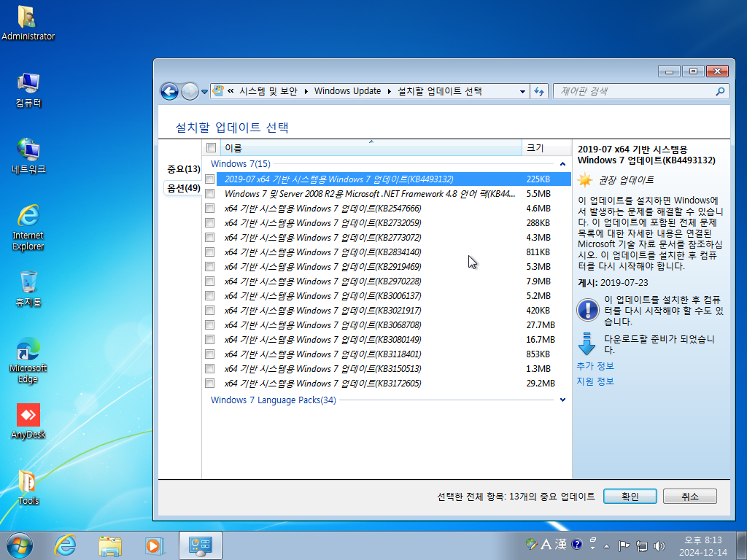Open the volume speaker tray icon

659,545
